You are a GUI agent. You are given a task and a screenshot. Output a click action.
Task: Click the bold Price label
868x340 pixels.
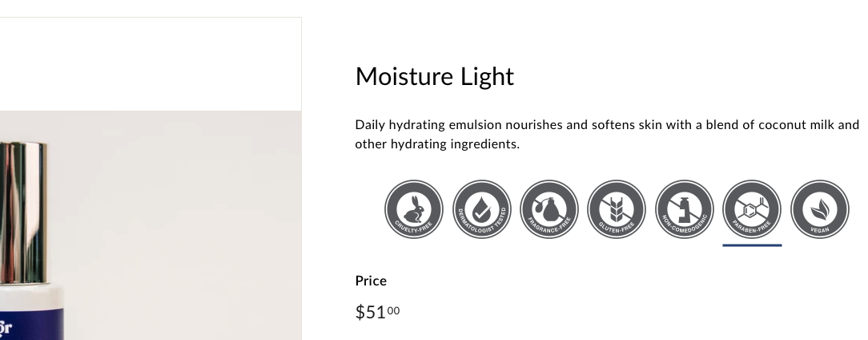(x=371, y=281)
